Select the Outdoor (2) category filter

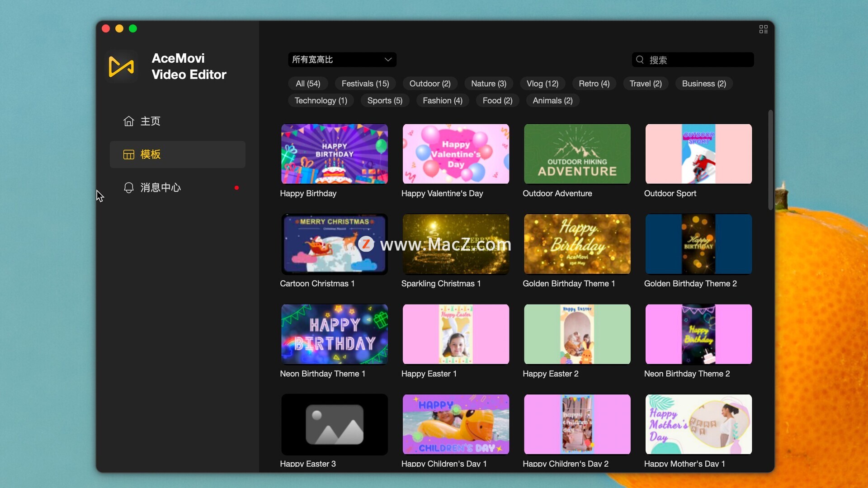(x=430, y=84)
